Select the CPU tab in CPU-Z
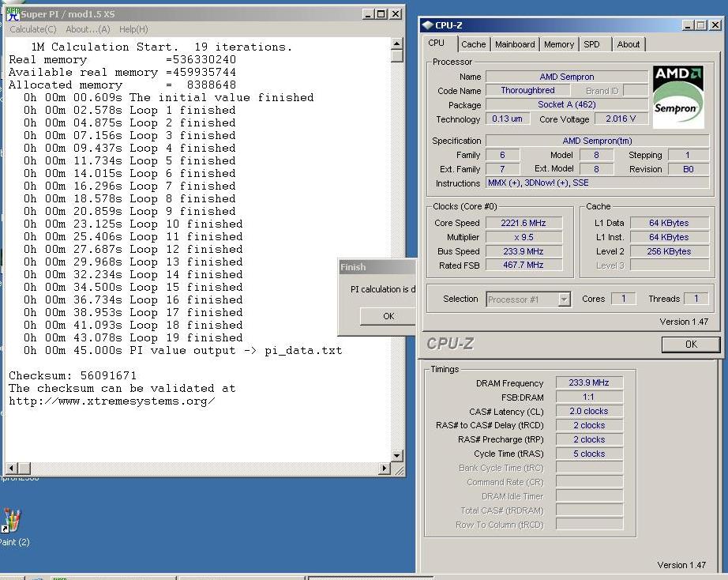728x580 pixels. pyautogui.click(x=436, y=43)
